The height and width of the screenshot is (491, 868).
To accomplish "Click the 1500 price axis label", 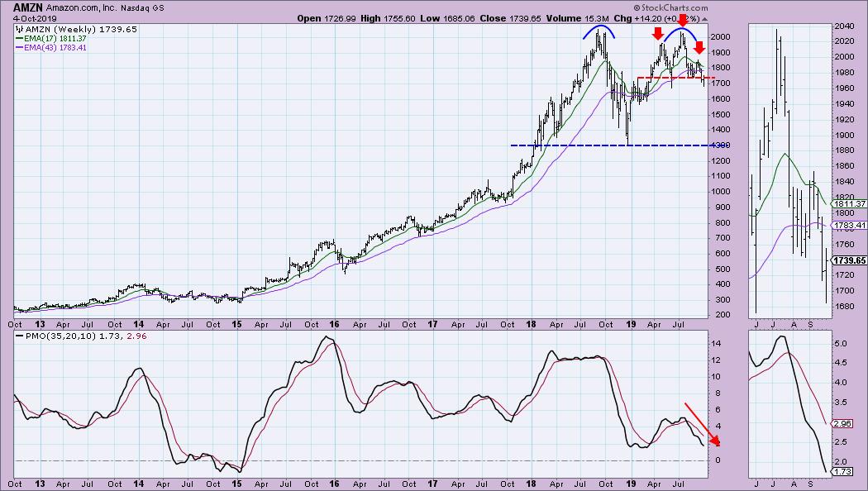I will pos(720,115).
